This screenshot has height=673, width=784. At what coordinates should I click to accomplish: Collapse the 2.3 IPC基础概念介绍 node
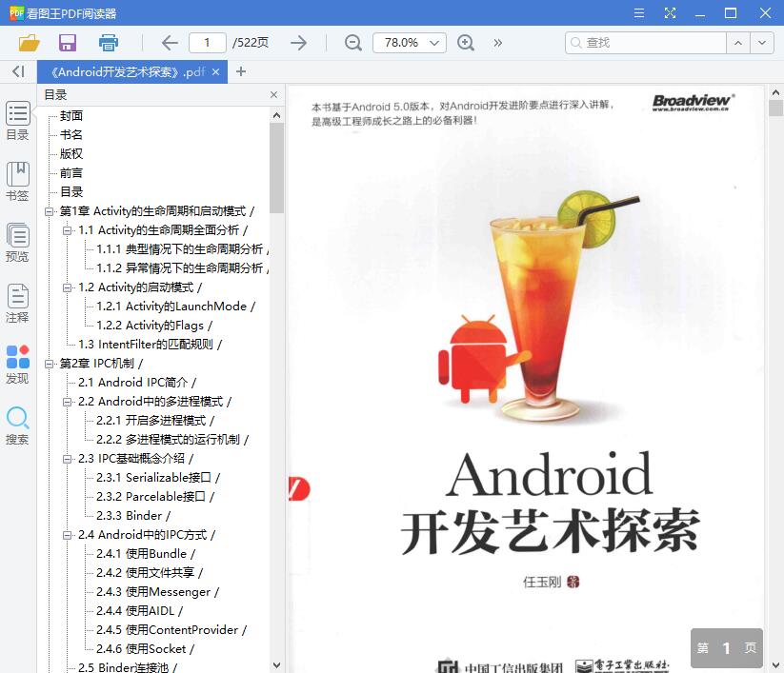[x=67, y=459]
